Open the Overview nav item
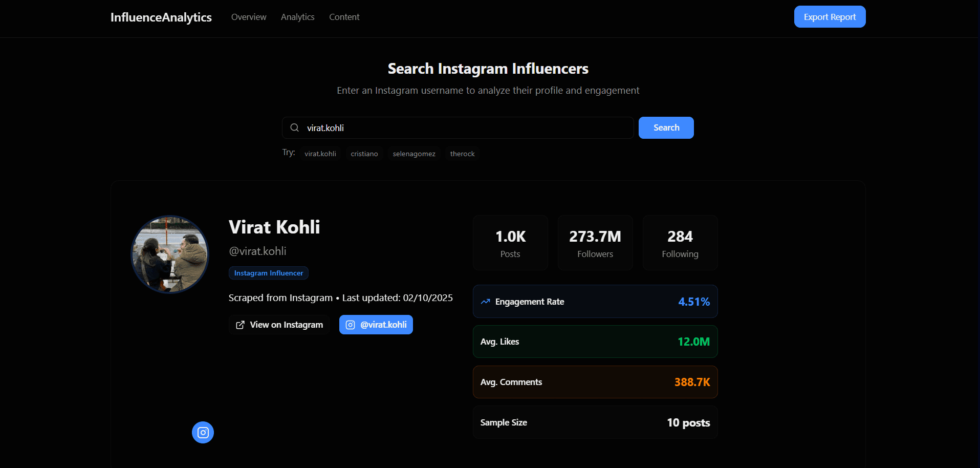 click(249, 17)
